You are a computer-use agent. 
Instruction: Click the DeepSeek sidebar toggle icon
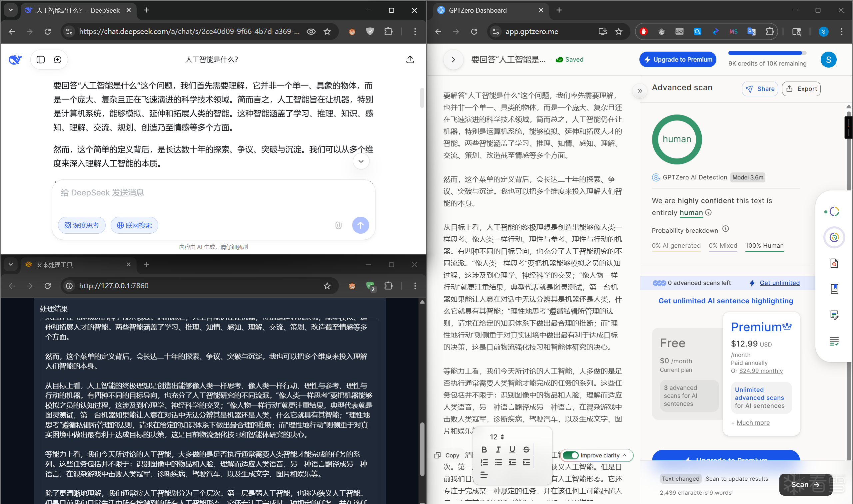tap(41, 60)
